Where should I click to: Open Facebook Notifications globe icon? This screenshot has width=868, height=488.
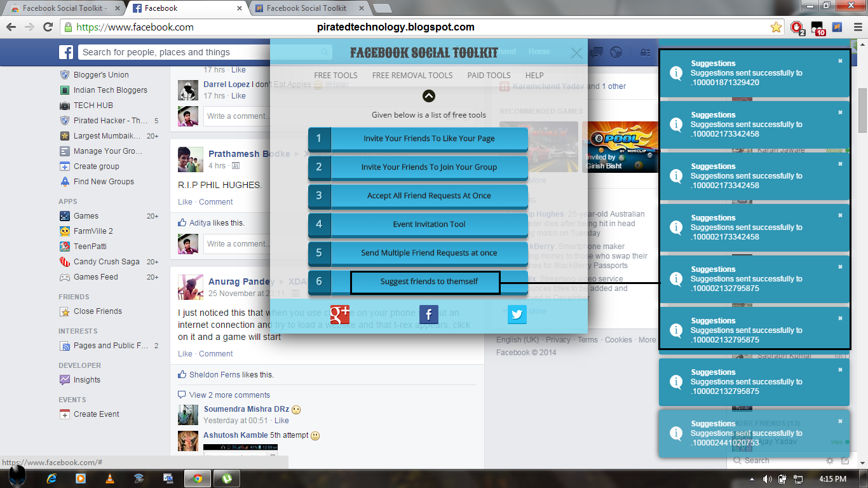615,52
